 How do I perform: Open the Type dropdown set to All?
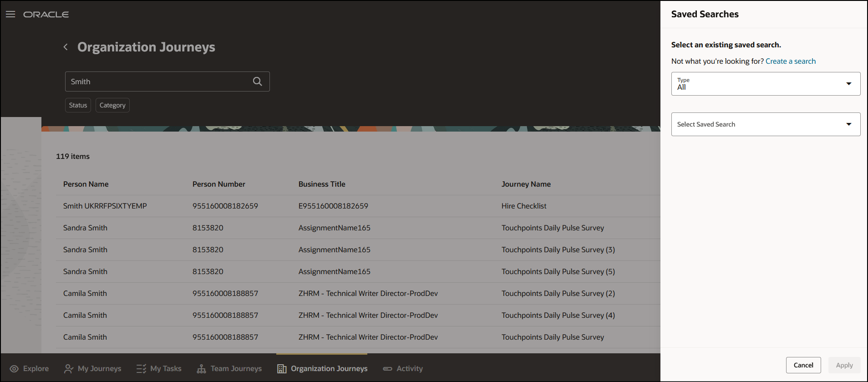766,84
